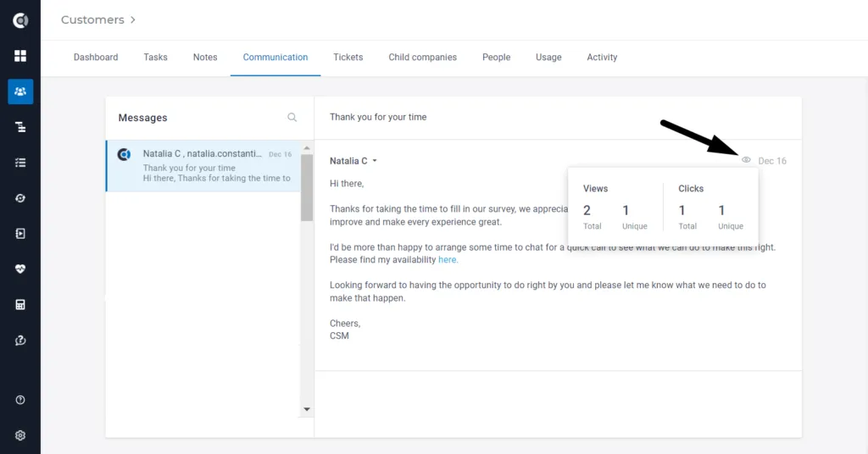Screen dimensions: 868x454
Task: Expand the Natalia C sender dropdown arrow
Action: 375,161
